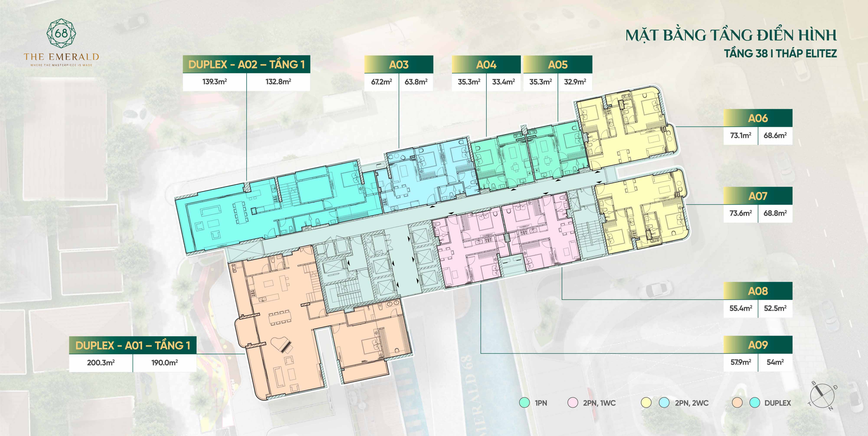Select the A05 unit label
This screenshot has width=868, height=436.
point(558,64)
